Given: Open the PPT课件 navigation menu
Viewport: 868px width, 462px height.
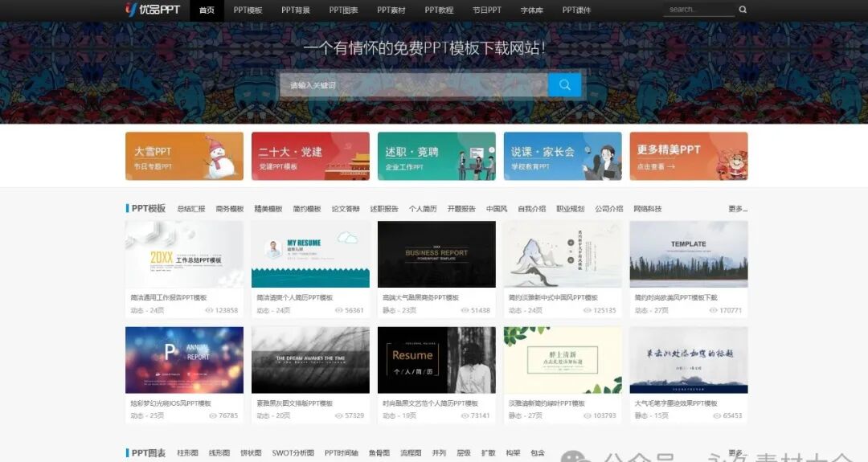Looking at the screenshot, I should [576, 10].
